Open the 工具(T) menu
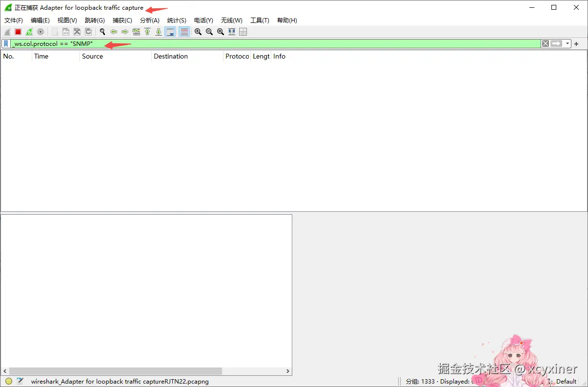588x387 pixels. pyautogui.click(x=260, y=20)
